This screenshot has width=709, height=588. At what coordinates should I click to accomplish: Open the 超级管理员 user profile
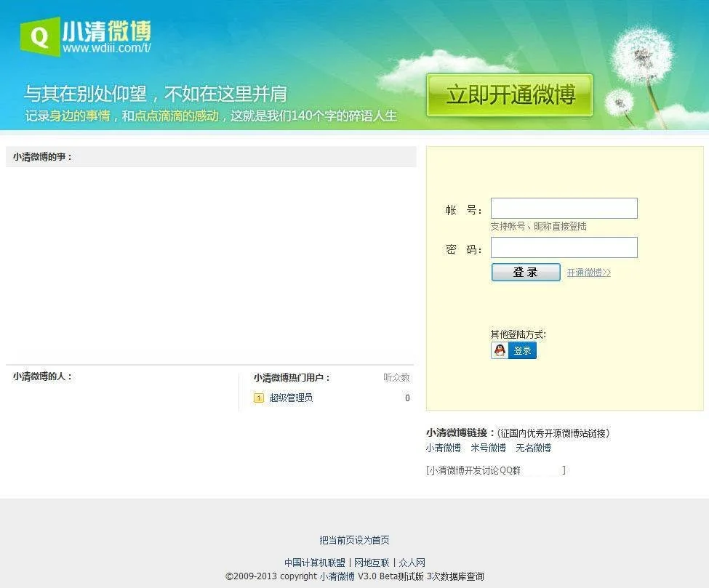pyautogui.click(x=291, y=398)
